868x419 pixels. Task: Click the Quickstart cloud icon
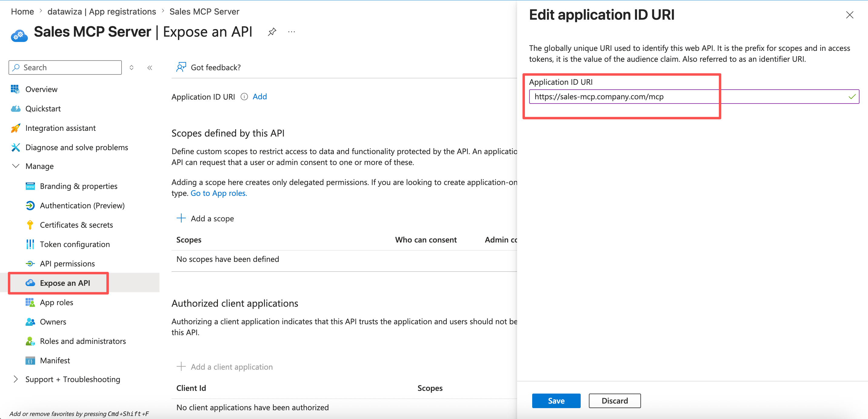(x=15, y=109)
